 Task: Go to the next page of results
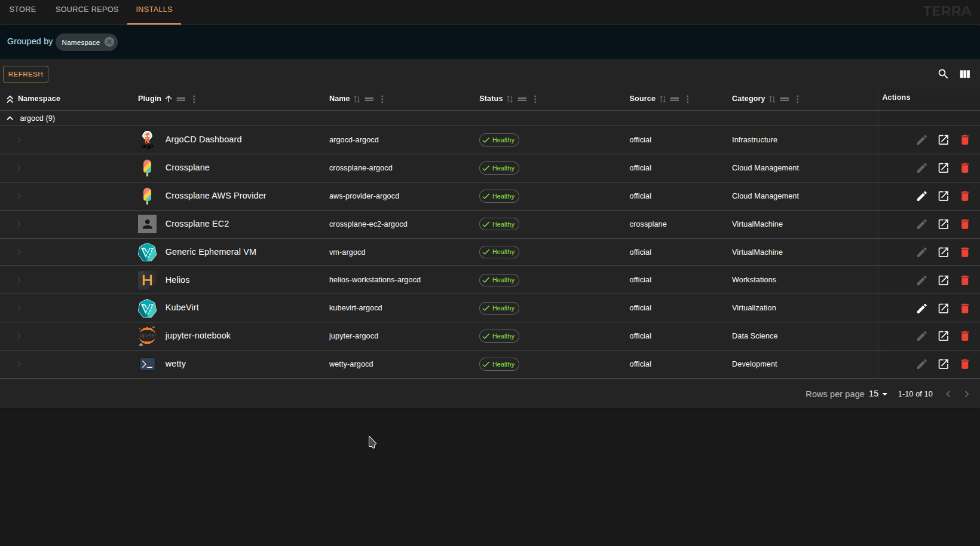[966, 394]
